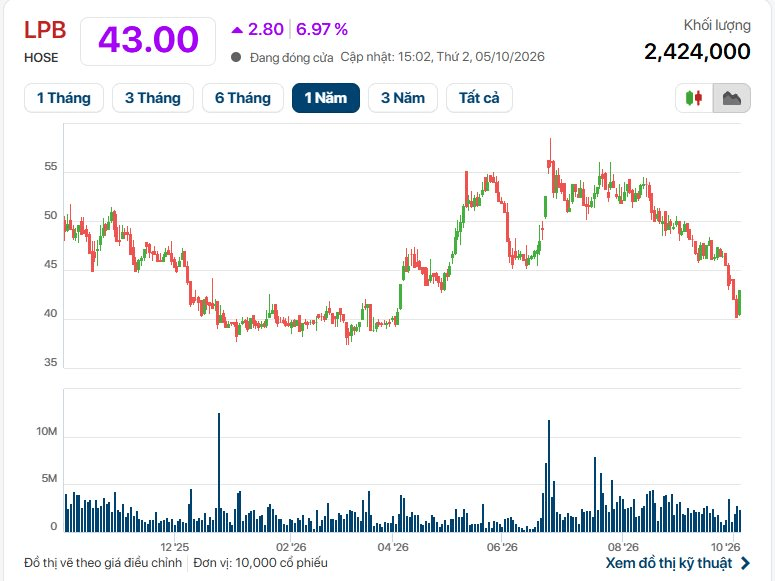Image resolution: width=775 pixels, height=581 pixels.
Task: Click the 04 '26 date axis label
Action: coord(393,547)
